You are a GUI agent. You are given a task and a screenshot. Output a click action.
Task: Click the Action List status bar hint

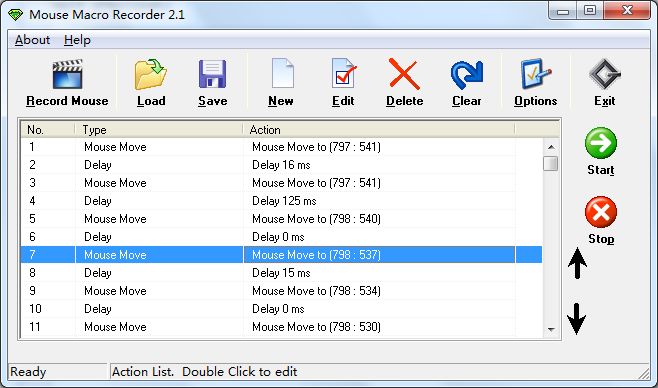(204, 372)
